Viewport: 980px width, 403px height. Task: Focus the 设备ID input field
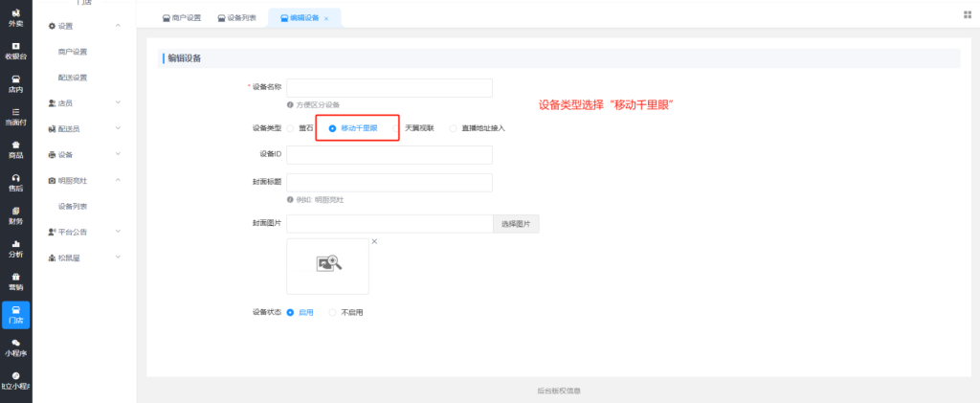click(x=390, y=155)
